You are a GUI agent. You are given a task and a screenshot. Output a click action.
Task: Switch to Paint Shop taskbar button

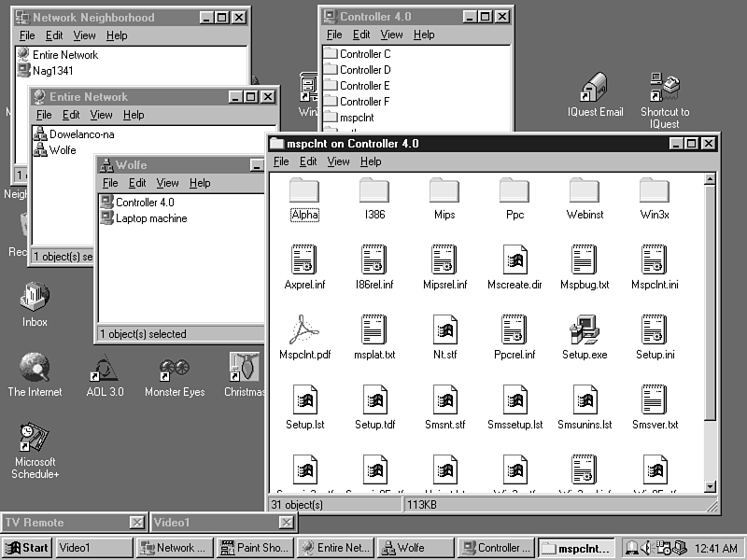click(254, 548)
